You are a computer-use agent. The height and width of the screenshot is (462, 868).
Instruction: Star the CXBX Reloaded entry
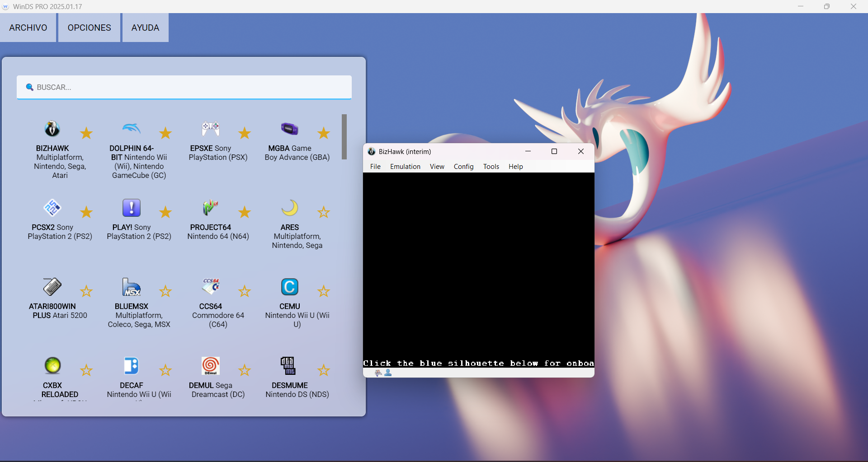(86, 370)
